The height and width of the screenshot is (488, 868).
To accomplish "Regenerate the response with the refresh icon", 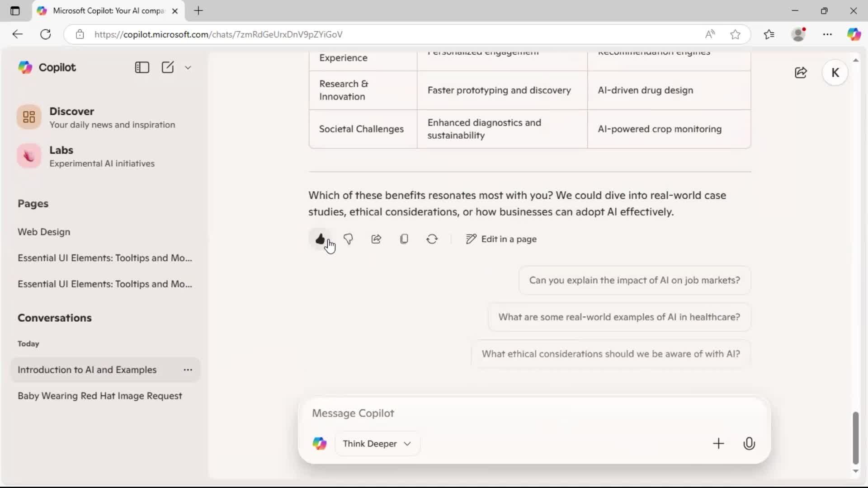I will pyautogui.click(x=432, y=239).
